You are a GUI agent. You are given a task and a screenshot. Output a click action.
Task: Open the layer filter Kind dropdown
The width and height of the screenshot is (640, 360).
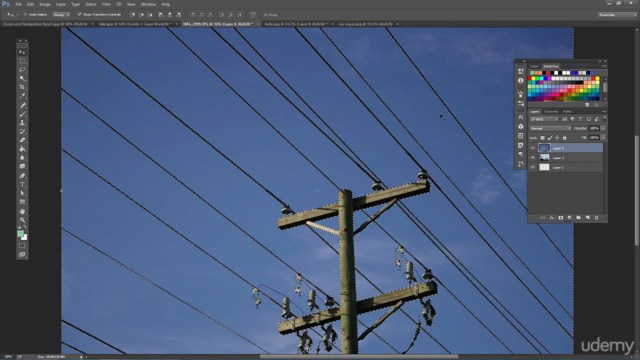pyautogui.click(x=544, y=119)
